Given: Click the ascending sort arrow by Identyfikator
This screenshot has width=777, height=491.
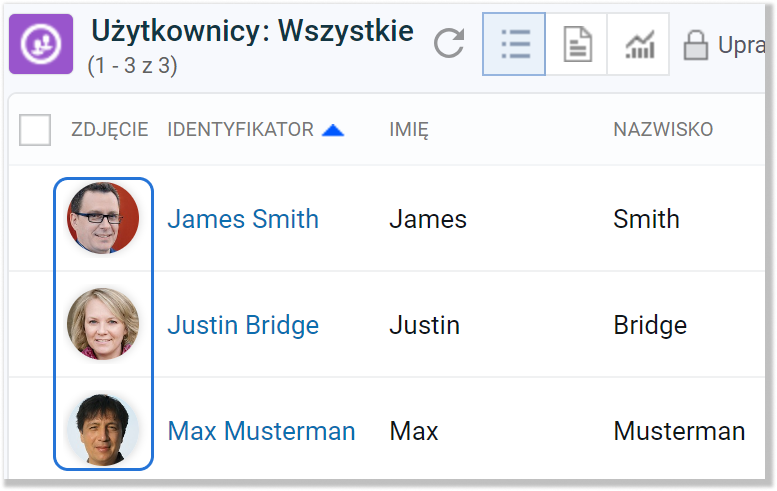Looking at the screenshot, I should pos(333,130).
